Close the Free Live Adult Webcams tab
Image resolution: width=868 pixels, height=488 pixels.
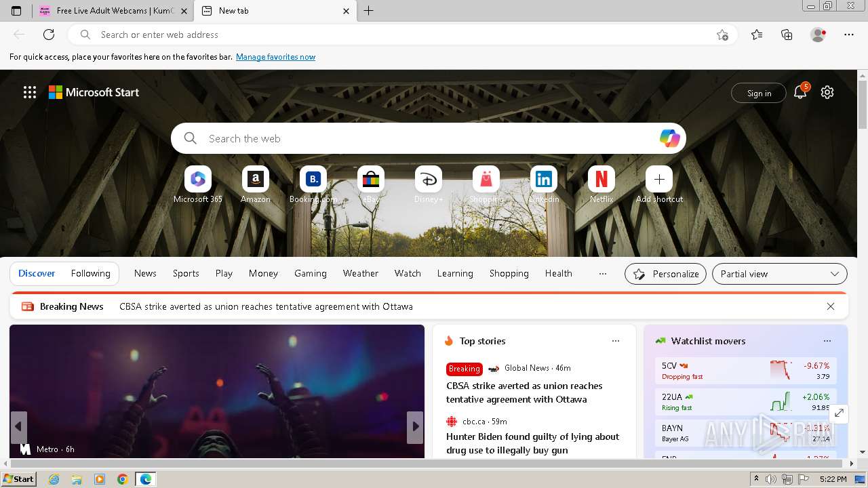(184, 11)
